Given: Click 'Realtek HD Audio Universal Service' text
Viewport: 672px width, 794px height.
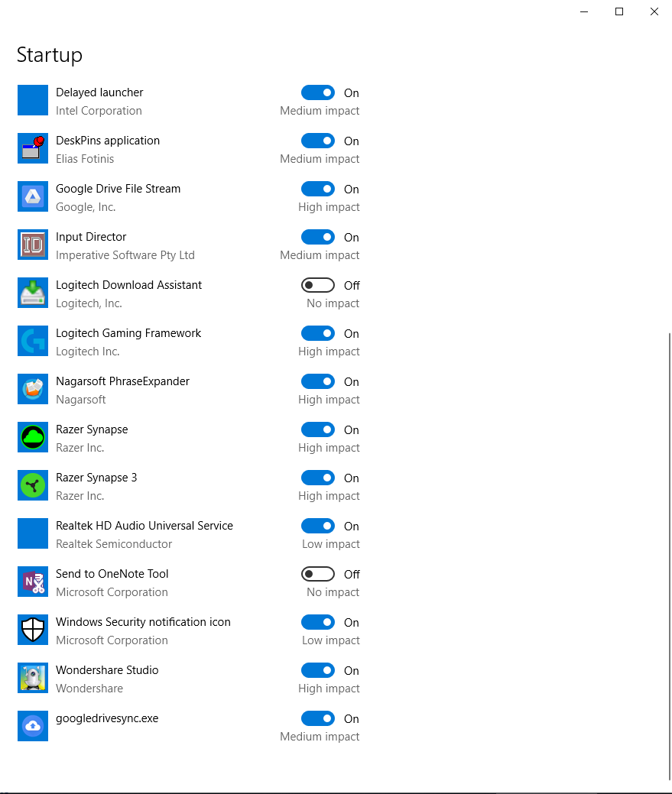Looking at the screenshot, I should pos(144,526).
